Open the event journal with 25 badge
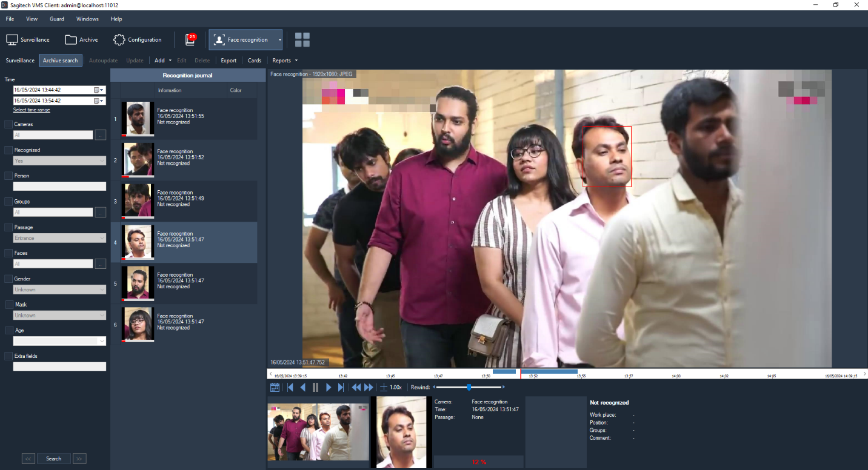 pyautogui.click(x=190, y=40)
